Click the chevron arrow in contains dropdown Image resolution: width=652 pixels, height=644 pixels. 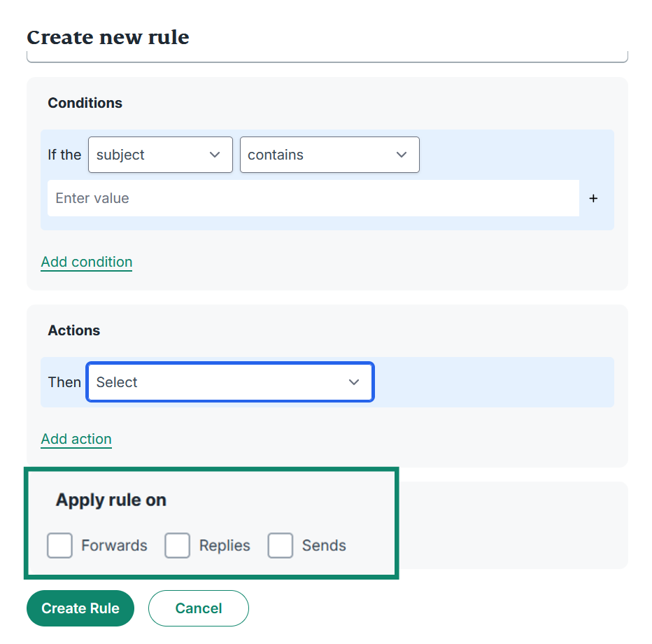coord(402,155)
